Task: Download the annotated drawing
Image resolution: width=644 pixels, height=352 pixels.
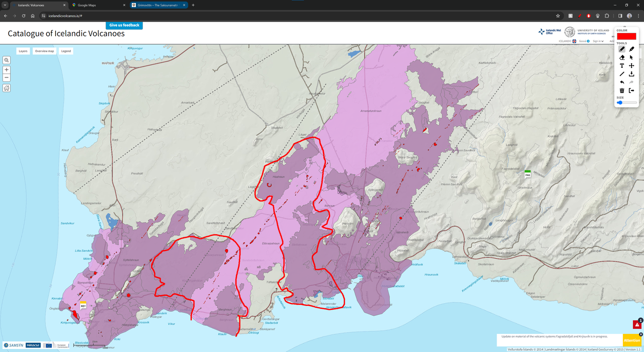Action: tap(631, 74)
